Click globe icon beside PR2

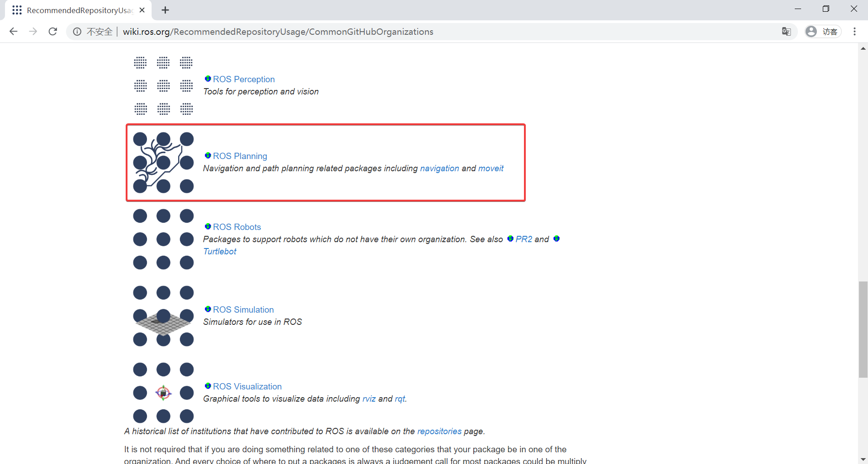point(510,239)
